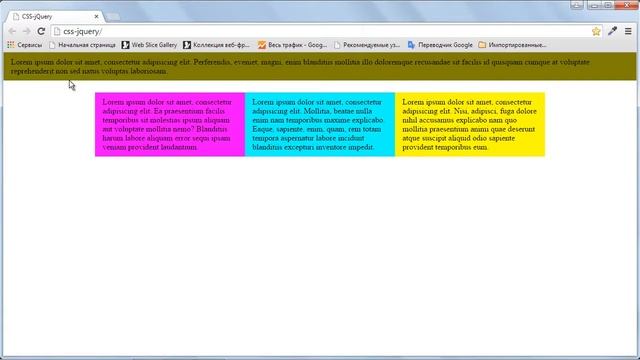Maximize the Chrome window
The height and width of the screenshot is (360, 640).
pyautogui.click(x=608, y=5)
